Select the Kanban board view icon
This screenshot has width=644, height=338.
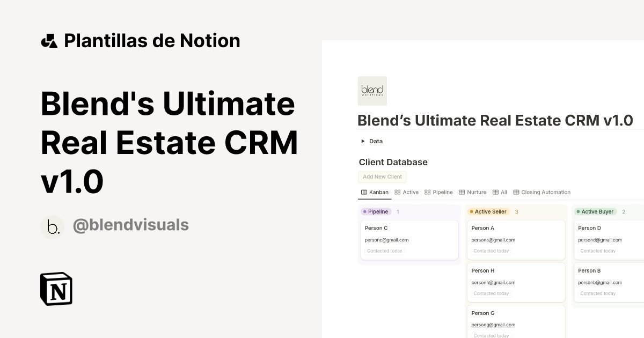[x=364, y=192]
